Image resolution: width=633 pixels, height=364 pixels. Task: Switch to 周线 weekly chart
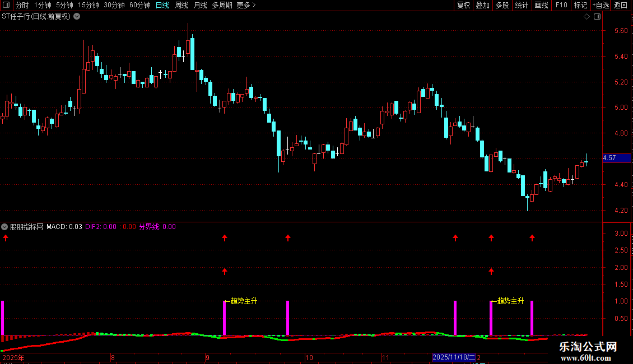tap(181, 5)
